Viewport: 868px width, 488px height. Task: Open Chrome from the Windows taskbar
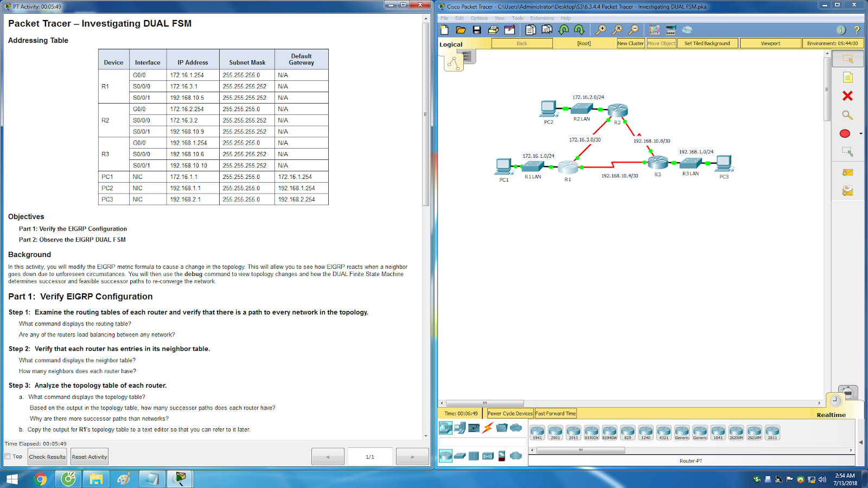coord(40,479)
